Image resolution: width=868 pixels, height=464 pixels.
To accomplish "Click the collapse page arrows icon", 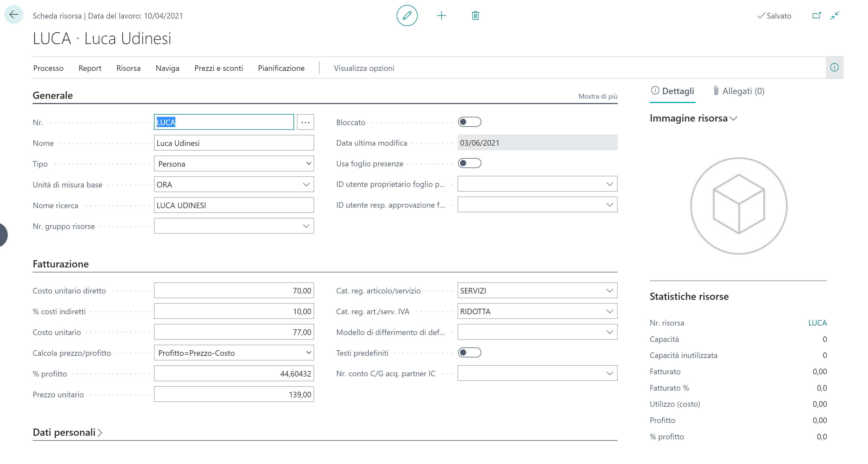I will click(835, 16).
